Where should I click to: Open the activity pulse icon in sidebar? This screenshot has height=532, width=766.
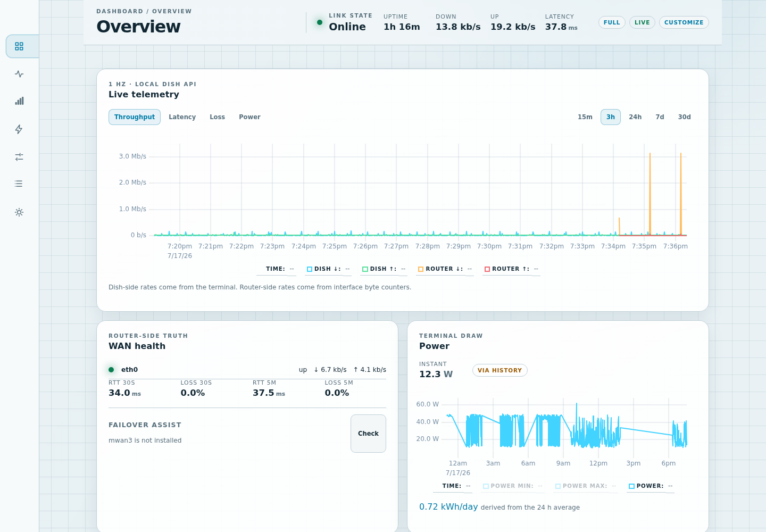(19, 74)
